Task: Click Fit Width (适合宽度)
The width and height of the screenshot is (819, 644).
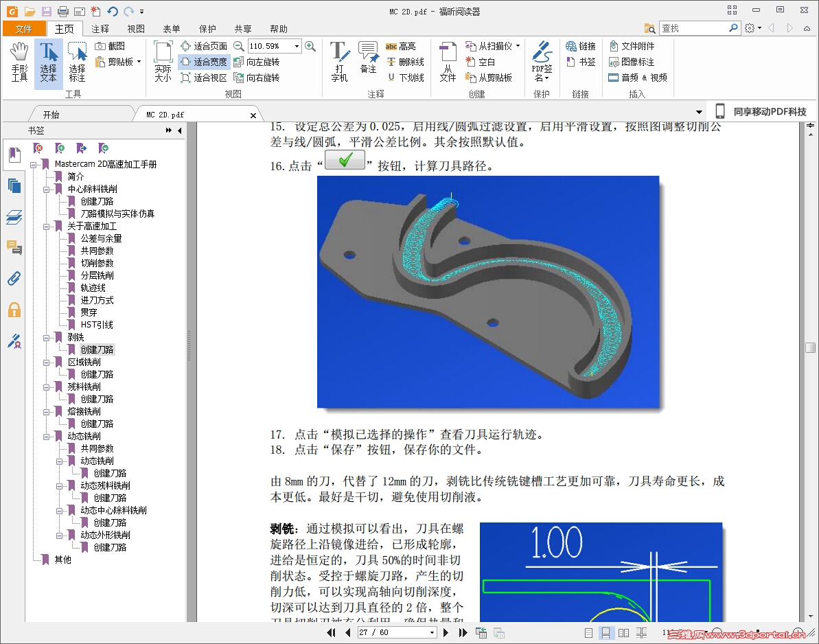Action: [204, 62]
